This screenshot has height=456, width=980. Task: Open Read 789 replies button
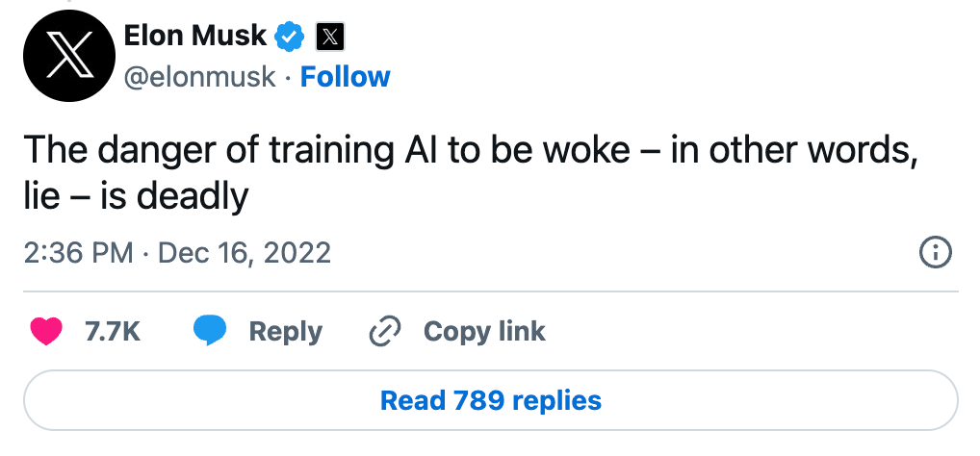click(x=491, y=400)
